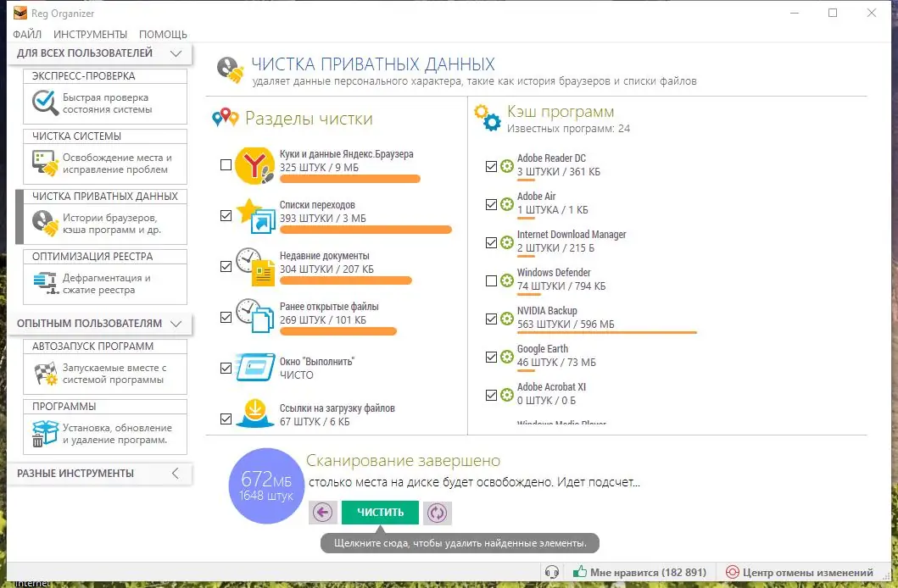Click the ЧИСТИТЬ button to start cleaning

point(380,513)
